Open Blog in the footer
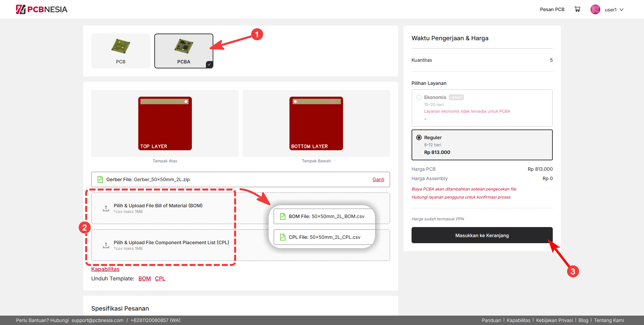 583,320
